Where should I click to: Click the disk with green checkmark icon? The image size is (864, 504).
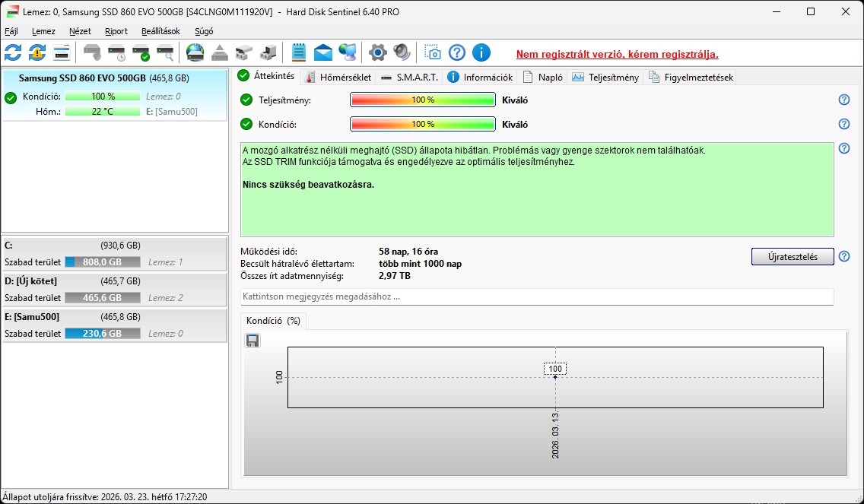point(141,53)
